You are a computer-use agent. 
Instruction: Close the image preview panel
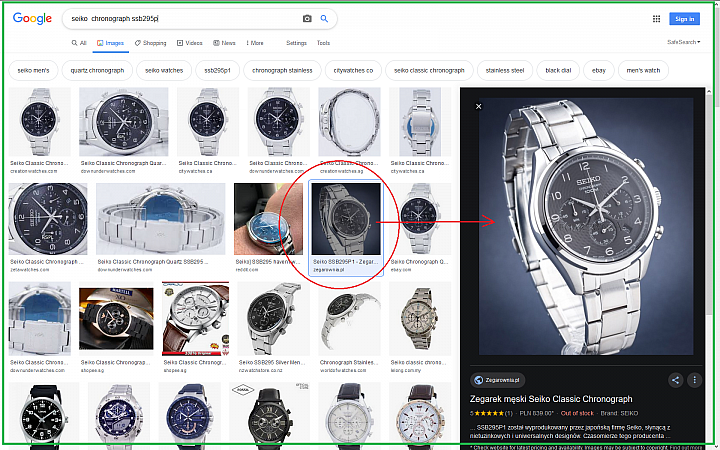point(478,106)
